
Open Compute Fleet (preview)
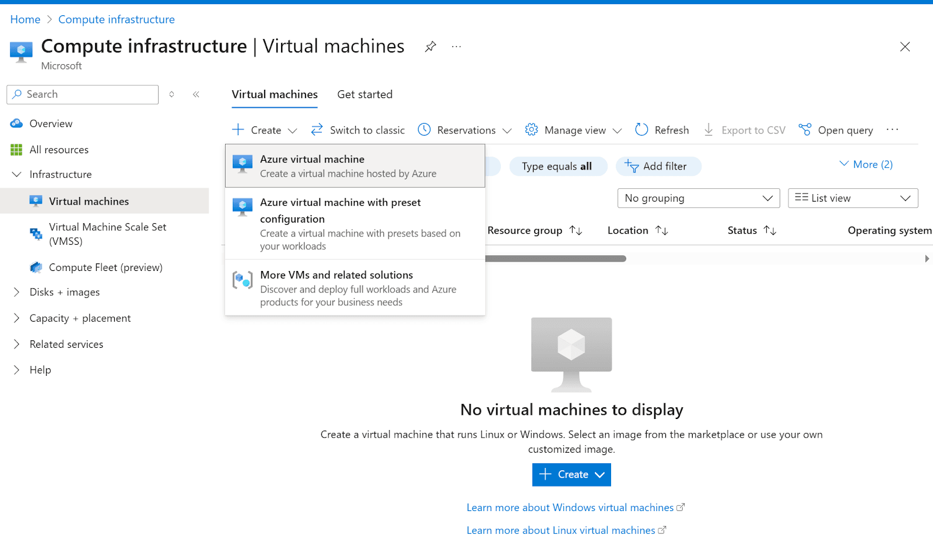(x=106, y=267)
